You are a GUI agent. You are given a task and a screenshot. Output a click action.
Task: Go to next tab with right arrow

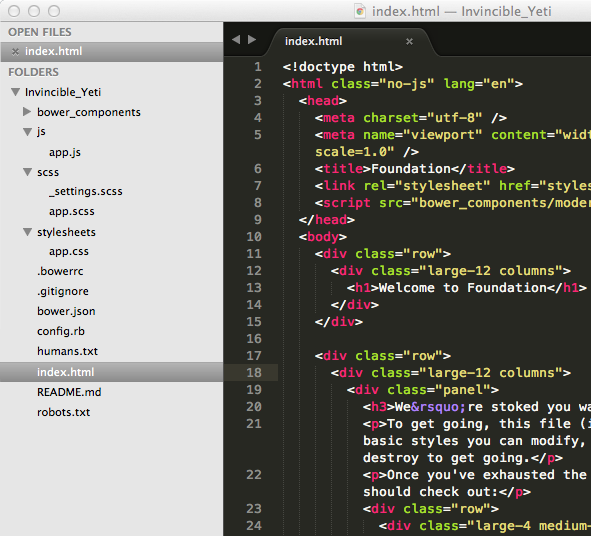click(x=252, y=40)
